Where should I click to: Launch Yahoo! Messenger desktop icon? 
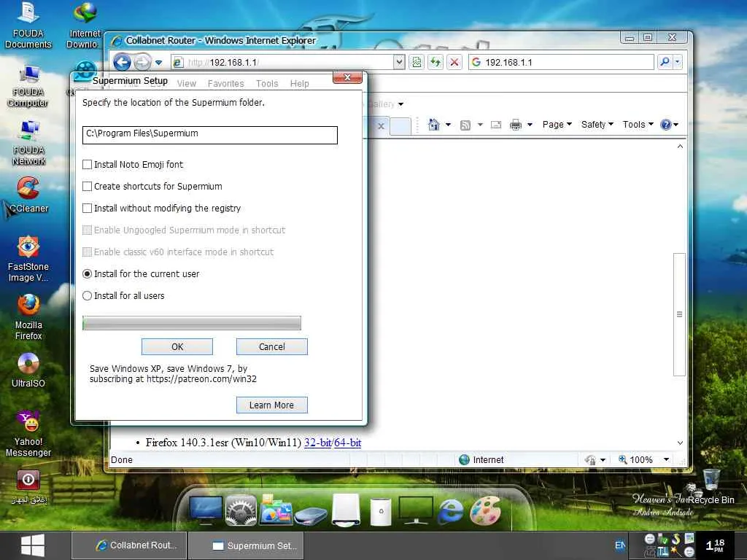click(x=28, y=433)
